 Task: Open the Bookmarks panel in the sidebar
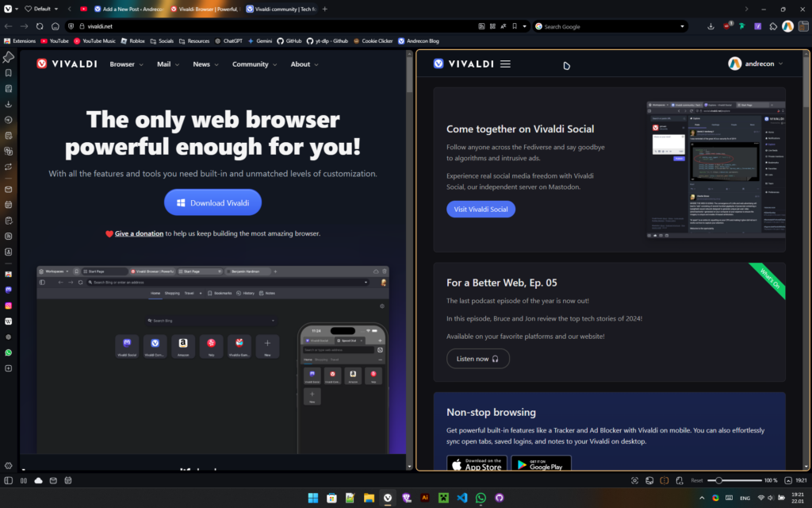(8, 73)
